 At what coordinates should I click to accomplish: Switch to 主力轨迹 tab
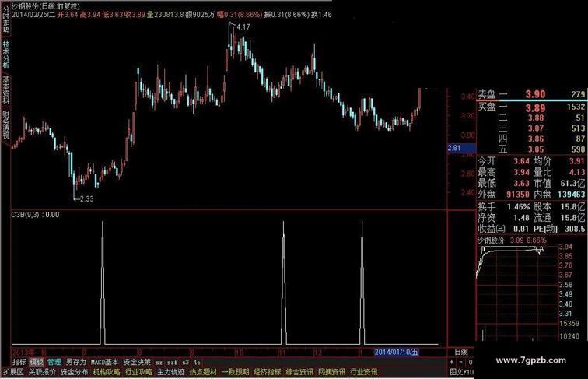[x=171, y=372]
